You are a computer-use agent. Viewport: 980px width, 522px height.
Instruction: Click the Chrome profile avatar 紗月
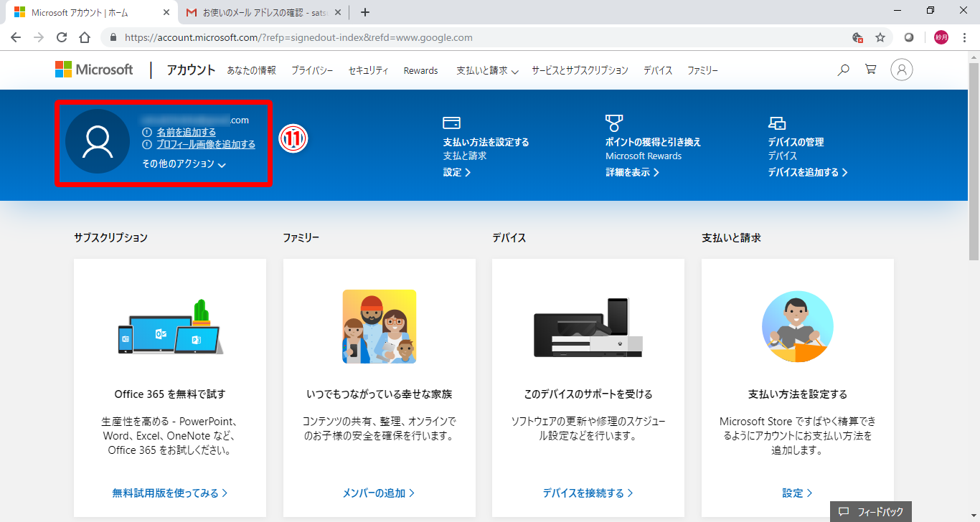941,37
